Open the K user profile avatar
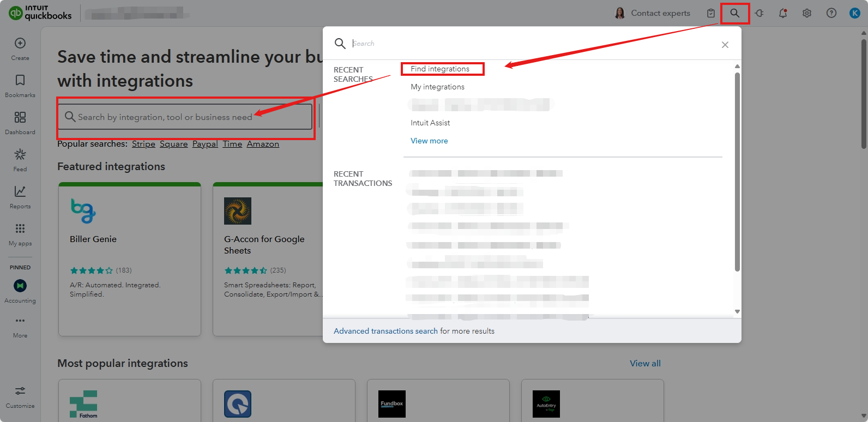This screenshot has height=422, width=868. click(855, 13)
